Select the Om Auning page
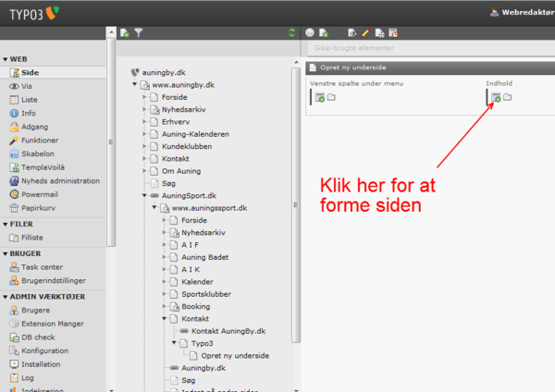Image resolution: width=555 pixels, height=392 pixels. (x=181, y=171)
